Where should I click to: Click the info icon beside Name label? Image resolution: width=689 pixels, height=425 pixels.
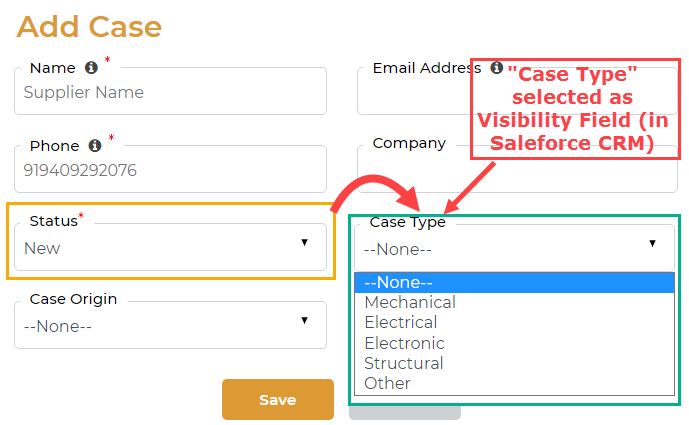[x=91, y=68]
